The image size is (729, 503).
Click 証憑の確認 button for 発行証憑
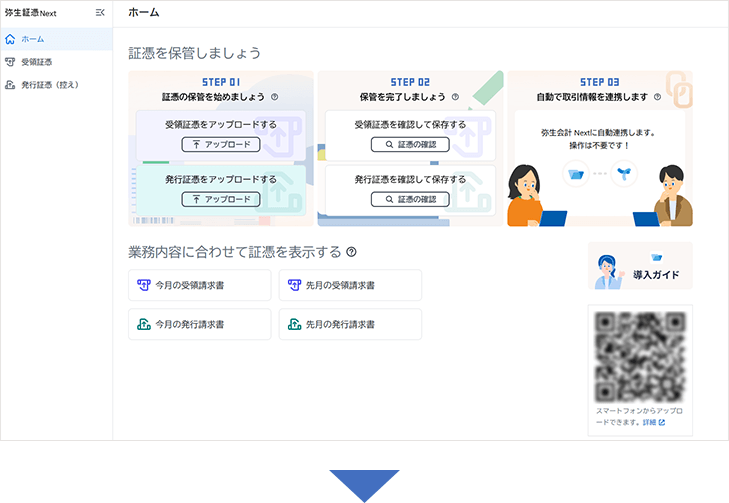(x=410, y=199)
